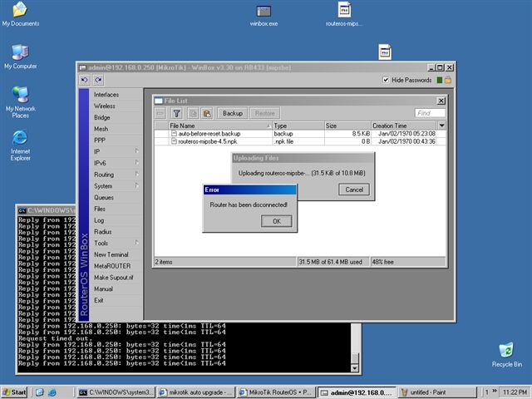The height and width of the screenshot is (399, 532).
Task: Click the padlock icon beside Hide Passwords
Action: coord(447,80)
